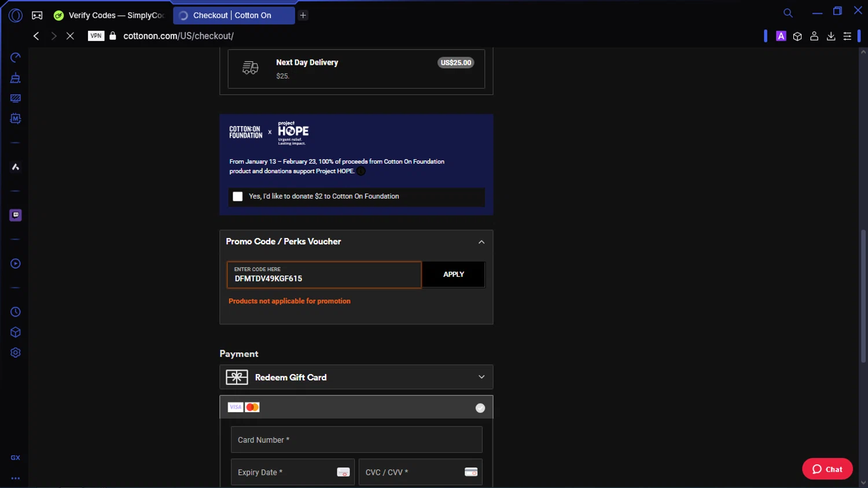Apply the promo code with APPLY button

click(454, 274)
